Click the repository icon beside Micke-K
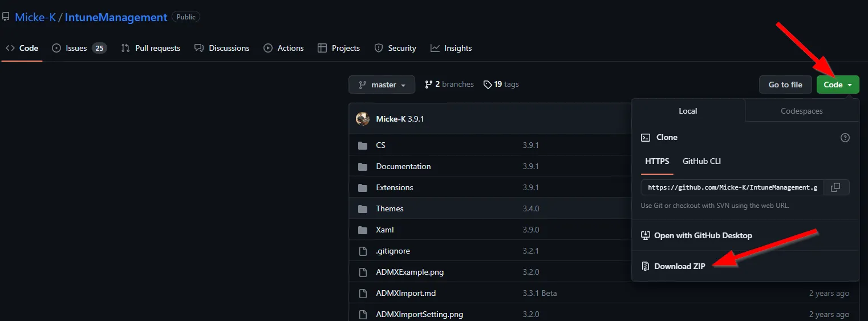868x321 pixels. point(6,17)
